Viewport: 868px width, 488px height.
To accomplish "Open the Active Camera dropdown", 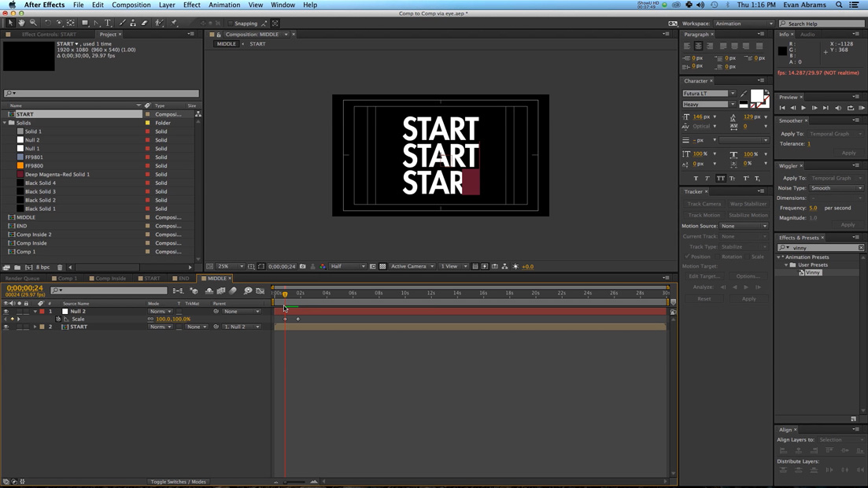I will 412,267.
